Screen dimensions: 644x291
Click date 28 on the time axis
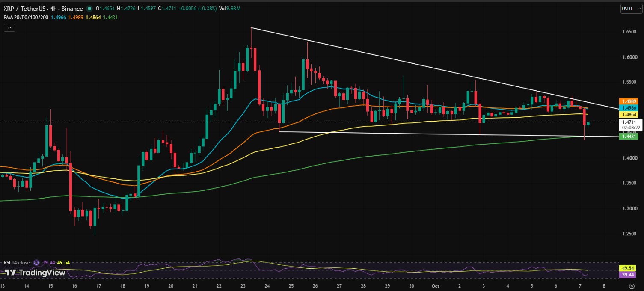pyautogui.click(x=364, y=286)
